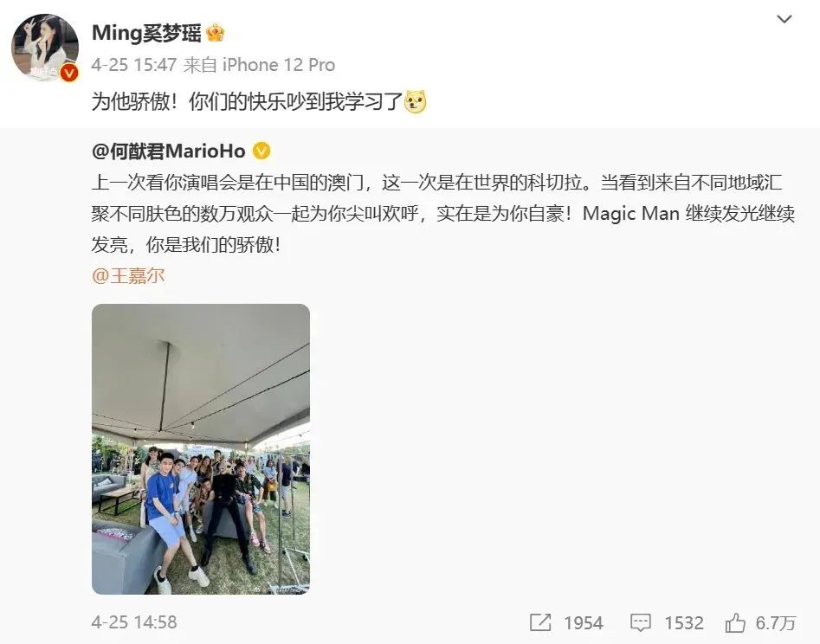Click the doge emoji in the post text
This screenshot has height=644, width=820.
click(x=416, y=101)
